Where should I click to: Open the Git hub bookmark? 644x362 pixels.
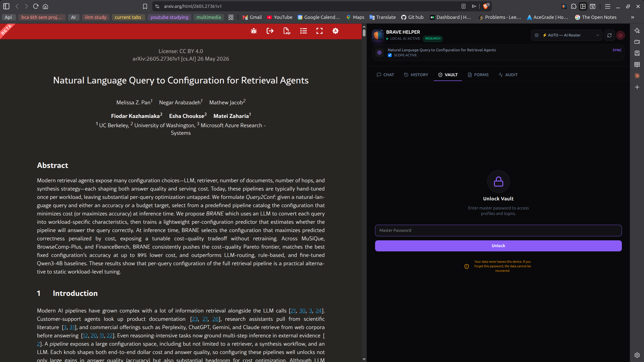(412, 17)
